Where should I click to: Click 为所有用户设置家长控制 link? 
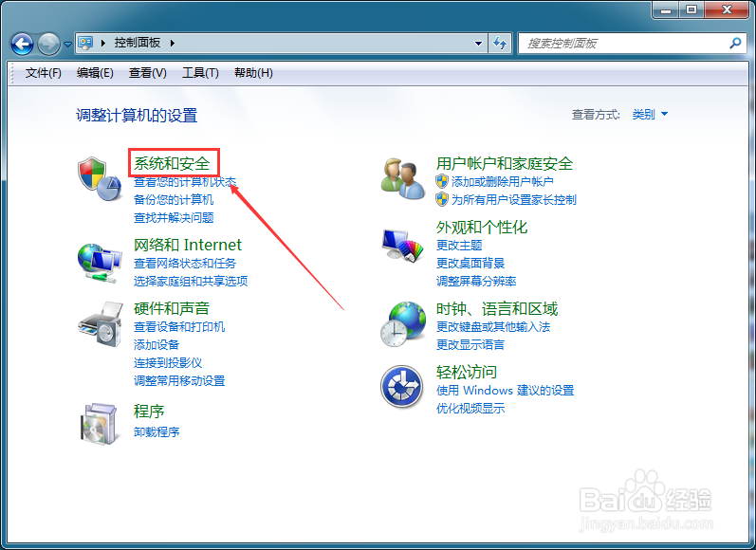(x=514, y=199)
